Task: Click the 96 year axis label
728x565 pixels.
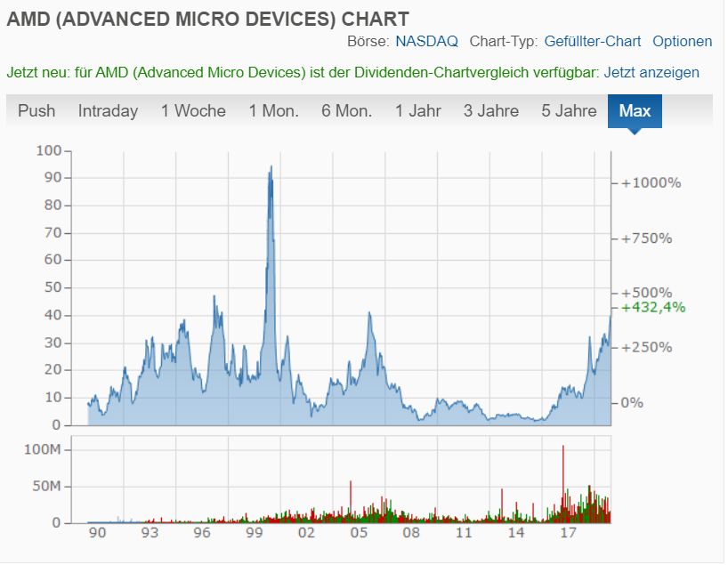Action: coord(202,532)
